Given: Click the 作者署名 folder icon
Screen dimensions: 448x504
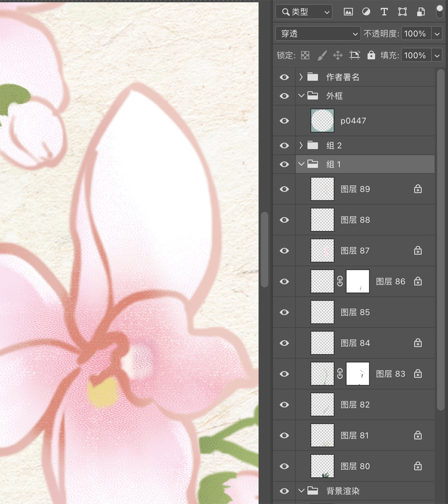Looking at the screenshot, I should coord(313,77).
